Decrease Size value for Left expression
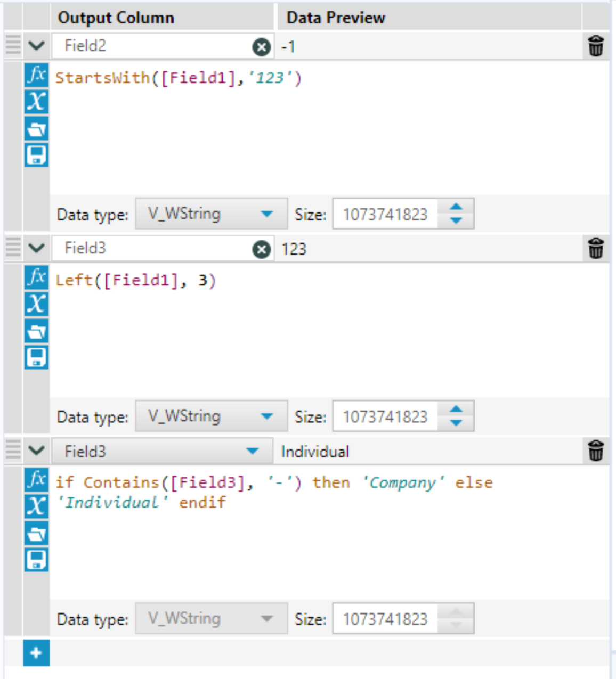The width and height of the screenshot is (616, 679). pyautogui.click(x=456, y=423)
